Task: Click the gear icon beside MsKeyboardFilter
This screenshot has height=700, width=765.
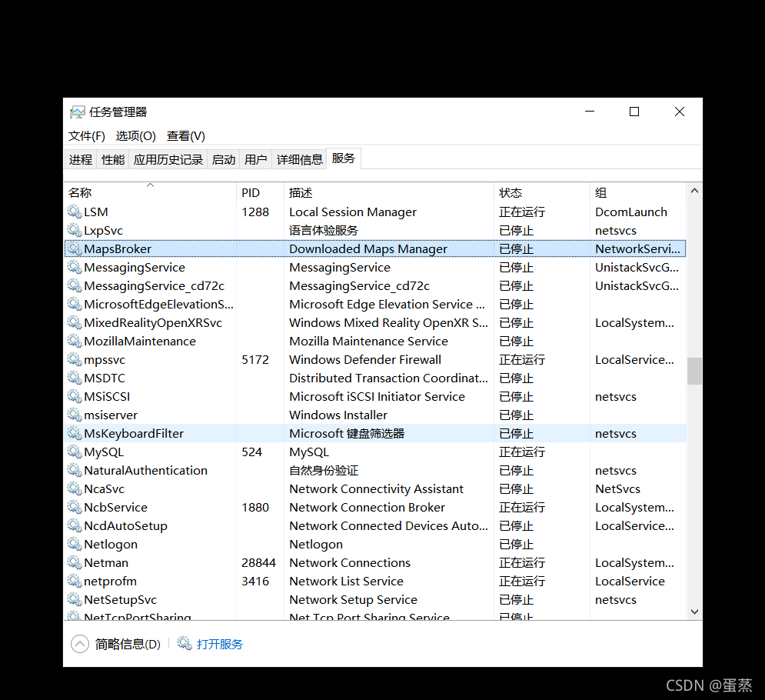Action: (75, 433)
